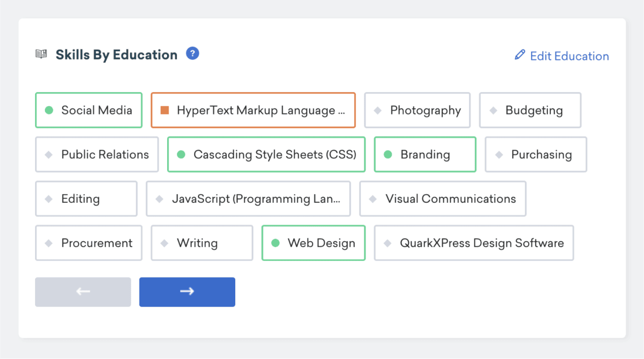Click the orange square in HyperText Markup Language chip

coord(165,110)
